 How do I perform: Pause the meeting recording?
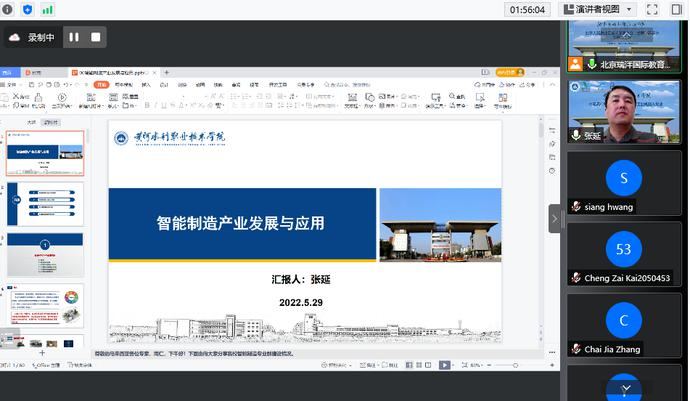click(73, 37)
